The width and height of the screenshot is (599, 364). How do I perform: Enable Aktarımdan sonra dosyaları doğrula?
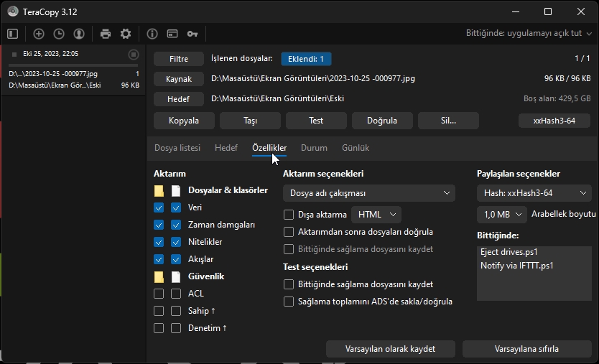(x=289, y=232)
